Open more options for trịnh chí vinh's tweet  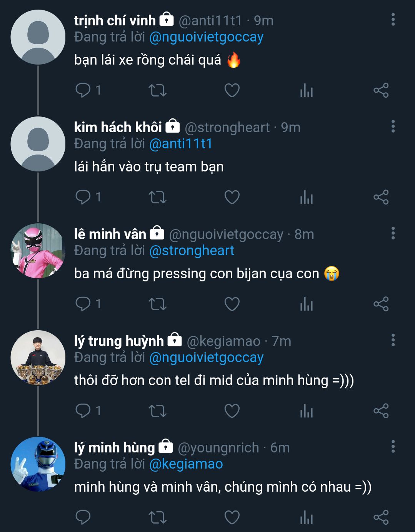click(393, 20)
